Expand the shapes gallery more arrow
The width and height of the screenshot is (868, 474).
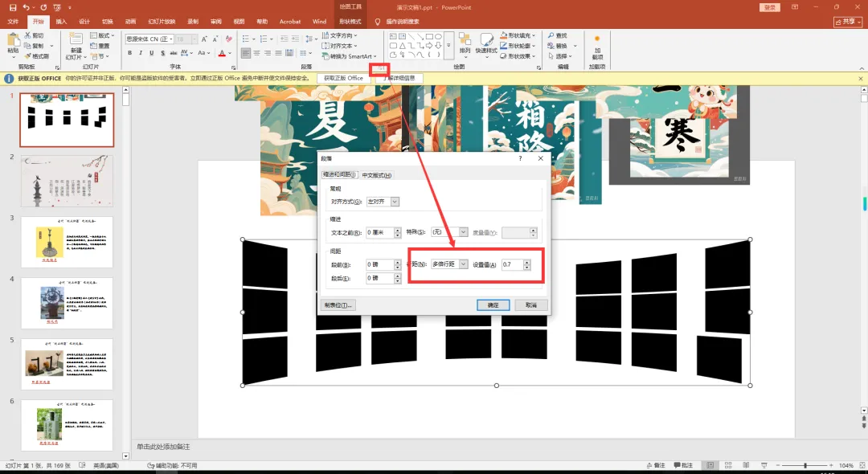pos(448,45)
